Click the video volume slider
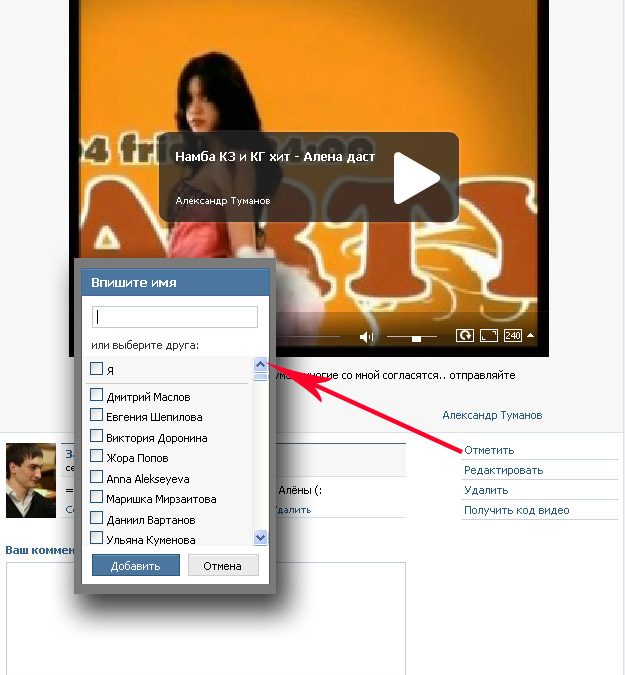The height and width of the screenshot is (675, 625). (x=411, y=337)
